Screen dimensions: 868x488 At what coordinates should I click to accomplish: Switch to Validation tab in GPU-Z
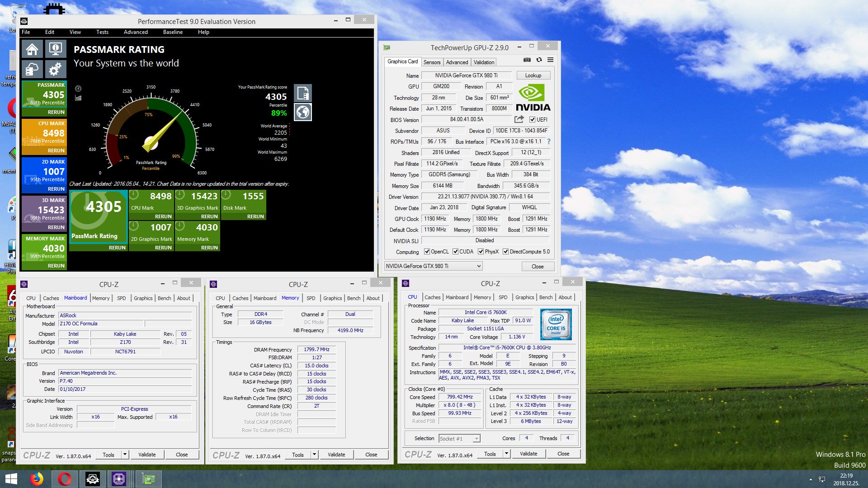[484, 62]
